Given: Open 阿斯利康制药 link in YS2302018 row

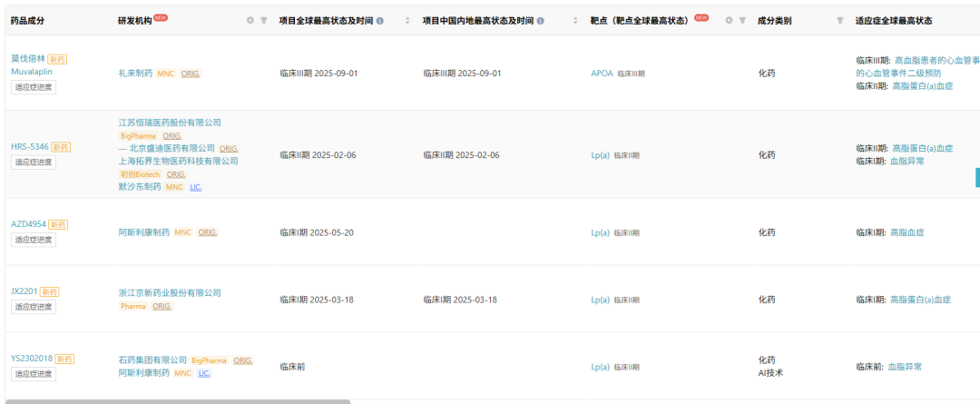Looking at the screenshot, I should (x=144, y=373).
